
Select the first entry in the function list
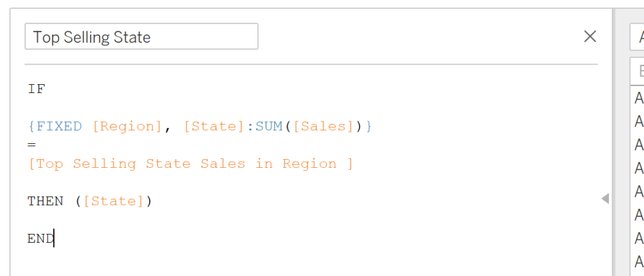pyautogui.click(x=638, y=98)
